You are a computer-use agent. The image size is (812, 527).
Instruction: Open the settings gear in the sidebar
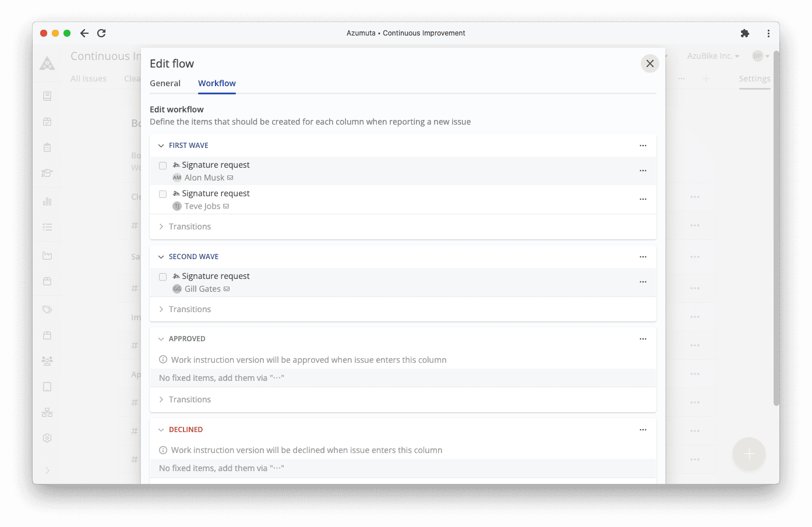pyautogui.click(x=47, y=437)
